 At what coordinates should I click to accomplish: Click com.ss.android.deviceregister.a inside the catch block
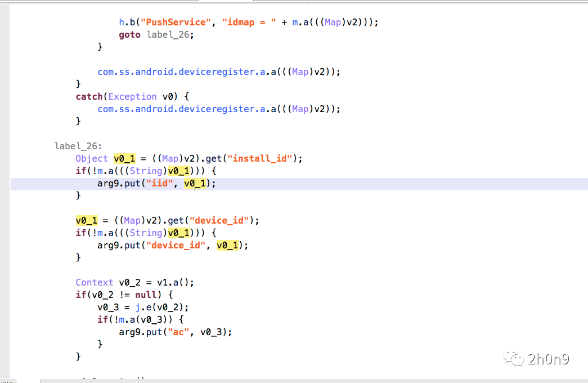tap(182, 109)
